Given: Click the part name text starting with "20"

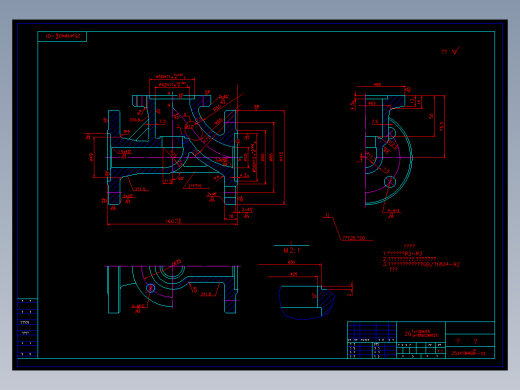Looking at the screenshot, I should click(421, 333).
